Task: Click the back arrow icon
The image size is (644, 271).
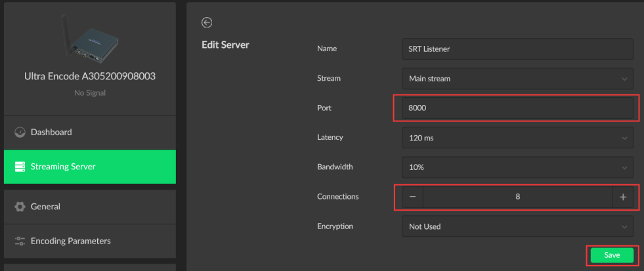Action: click(207, 22)
